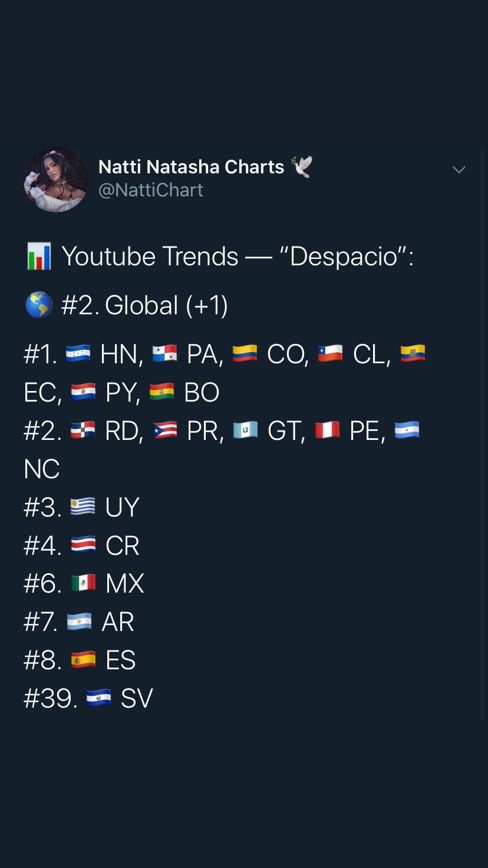Click the Honduras flag next to HN
The height and width of the screenshot is (868, 488).
pyautogui.click(x=78, y=354)
